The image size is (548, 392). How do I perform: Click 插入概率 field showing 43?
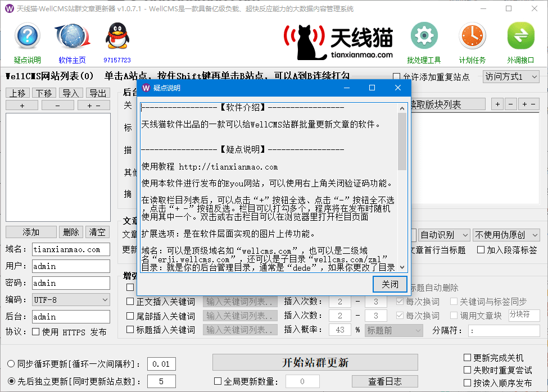point(340,330)
